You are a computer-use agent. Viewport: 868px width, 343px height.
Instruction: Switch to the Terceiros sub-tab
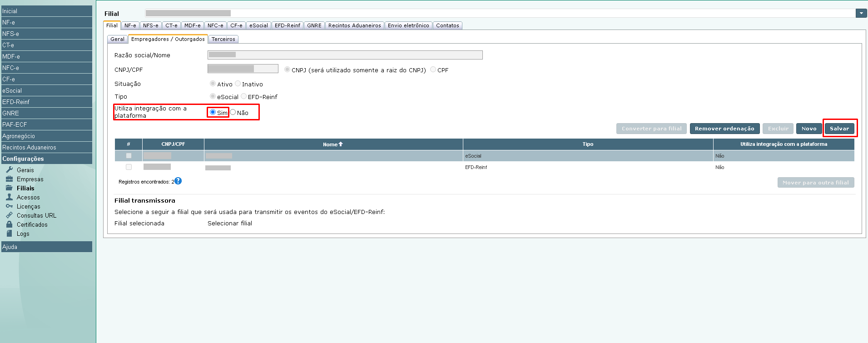(223, 39)
